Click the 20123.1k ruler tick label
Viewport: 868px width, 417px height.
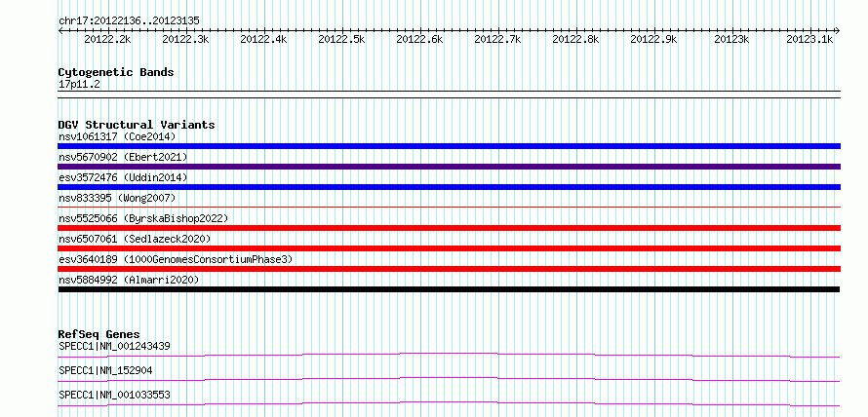[809, 39]
